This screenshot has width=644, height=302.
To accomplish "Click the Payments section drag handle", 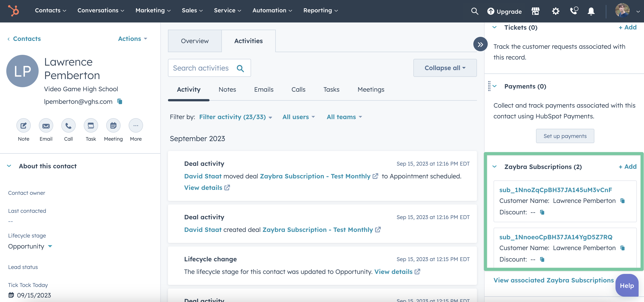I will coord(489,86).
